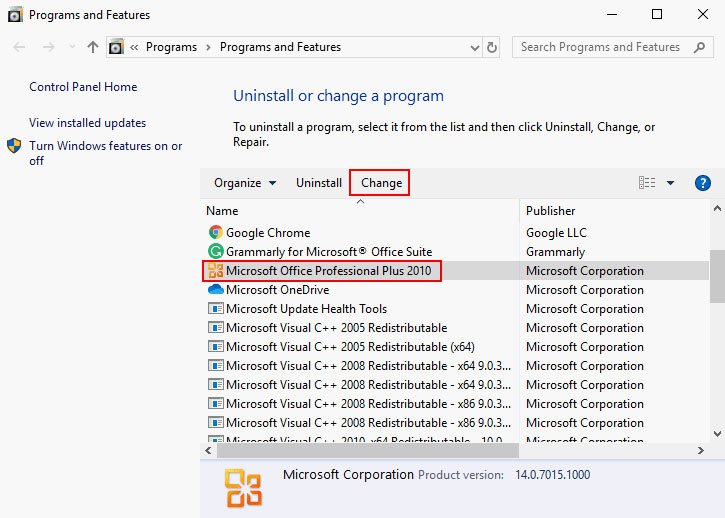The width and height of the screenshot is (725, 518).
Task: Select Microsoft Office Professional Plus 2010 row
Action: click(455, 271)
